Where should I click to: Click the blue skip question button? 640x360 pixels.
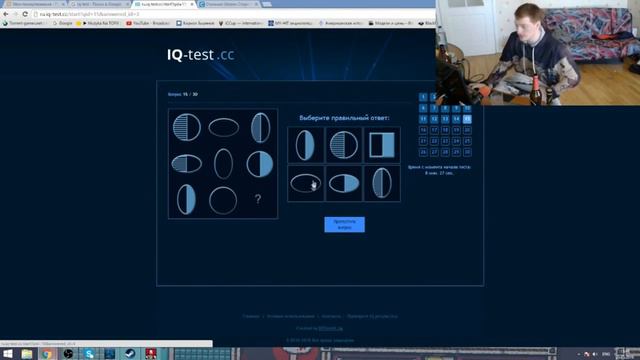tap(344, 224)
